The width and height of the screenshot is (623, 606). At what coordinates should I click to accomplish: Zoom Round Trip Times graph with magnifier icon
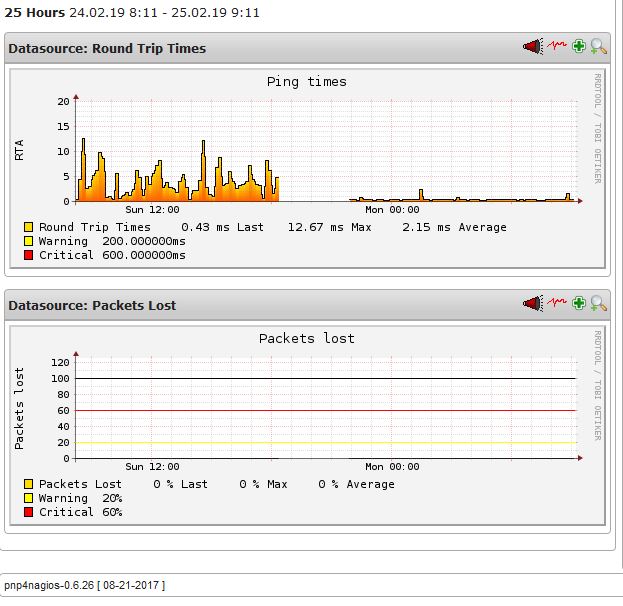point(598,47)
